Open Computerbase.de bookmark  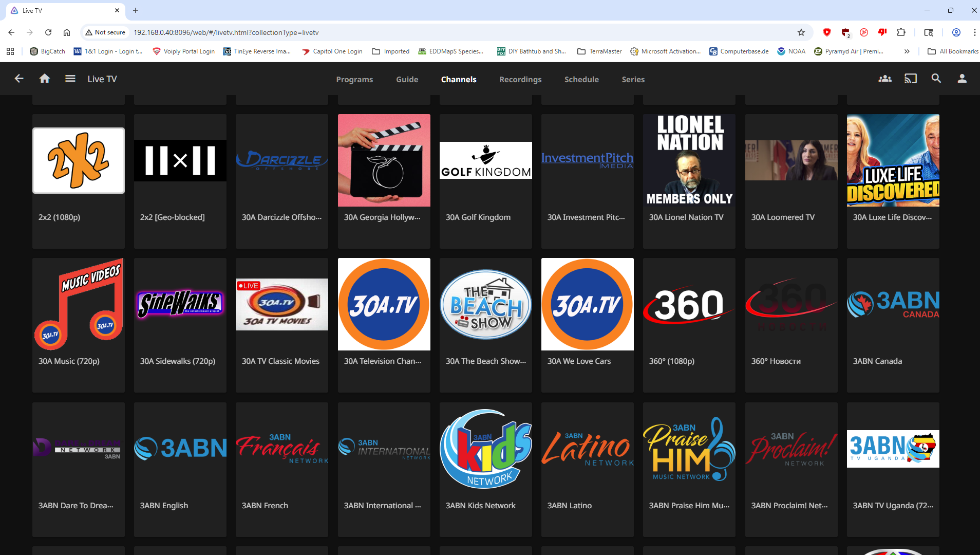739,51
